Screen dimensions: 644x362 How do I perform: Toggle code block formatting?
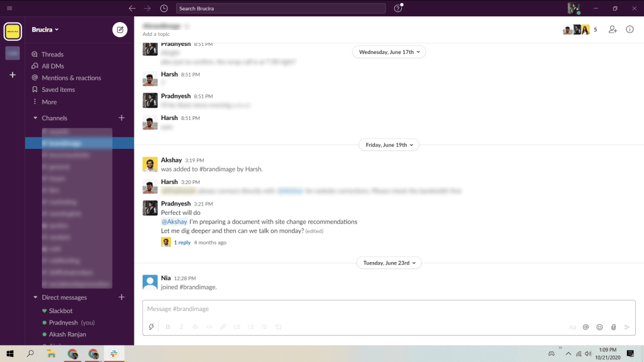279,327
